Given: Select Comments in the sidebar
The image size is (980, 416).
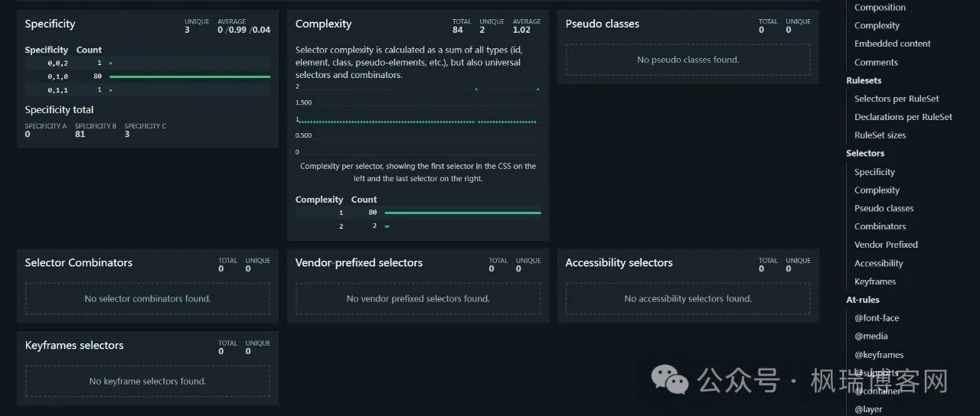Looking at the screenshot, I should pos(876,63).
